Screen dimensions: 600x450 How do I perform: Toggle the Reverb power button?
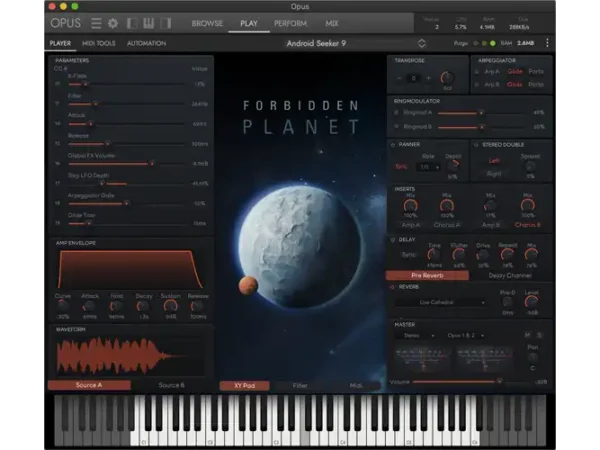coord(393,287)
